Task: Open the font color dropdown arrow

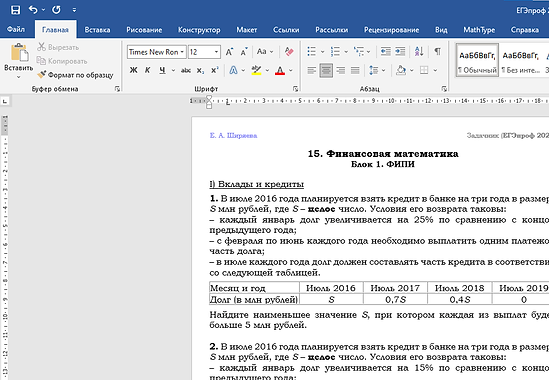Action: [x=291, y=70]
